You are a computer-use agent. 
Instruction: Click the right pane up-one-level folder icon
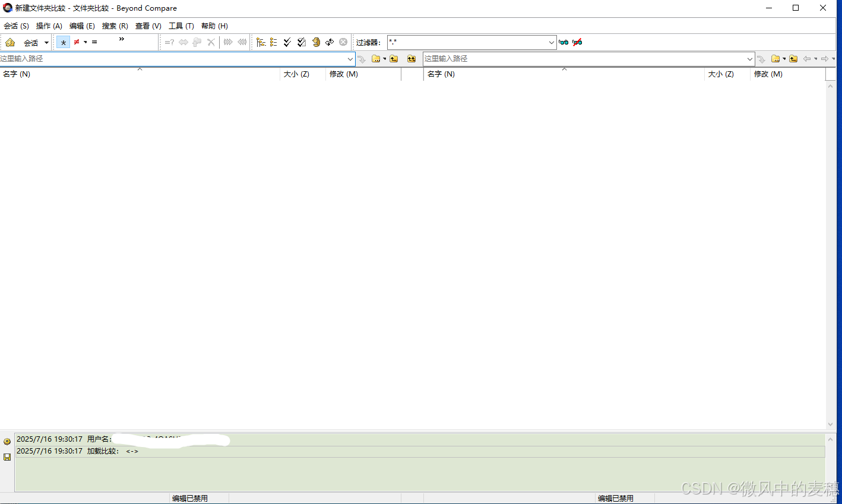pos(793,59)
